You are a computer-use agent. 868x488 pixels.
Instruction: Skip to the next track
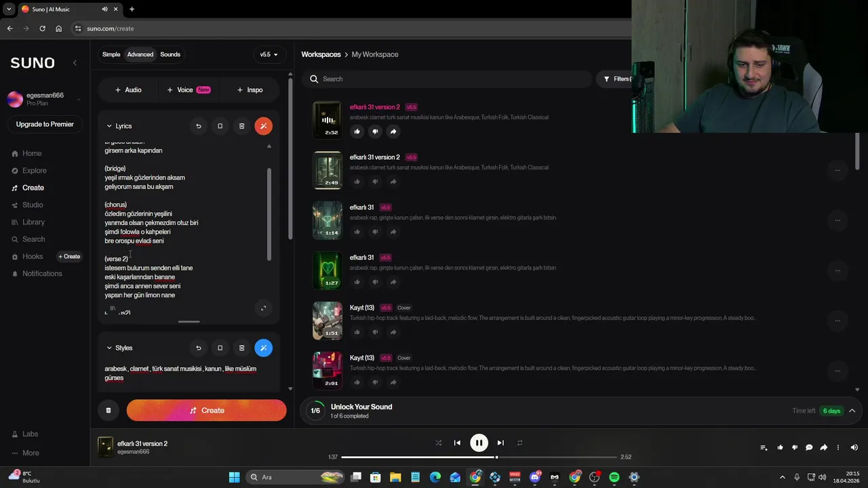(500, 443)
